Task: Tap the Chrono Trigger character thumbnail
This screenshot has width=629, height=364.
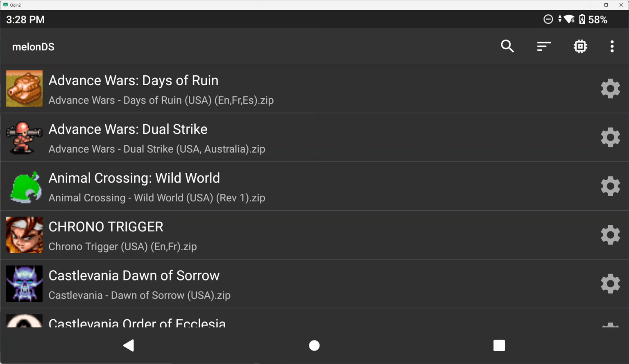Action: [24, 235]
